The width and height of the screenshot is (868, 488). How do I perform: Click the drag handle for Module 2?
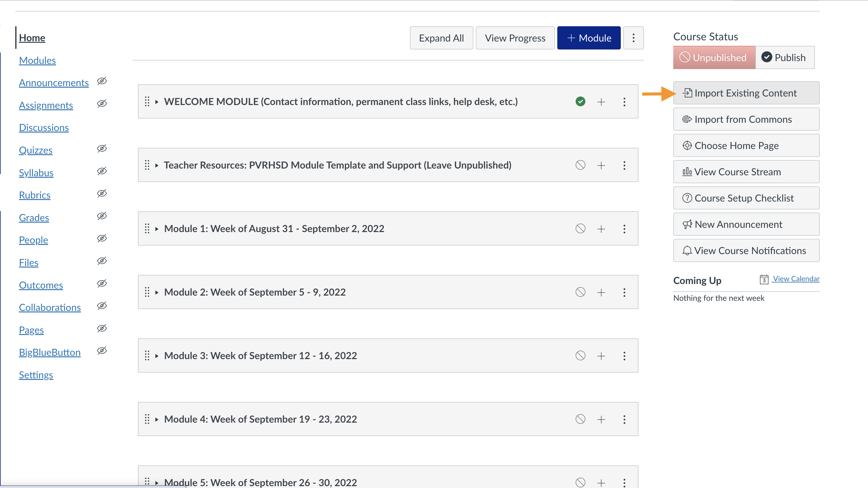pos(147,292)
